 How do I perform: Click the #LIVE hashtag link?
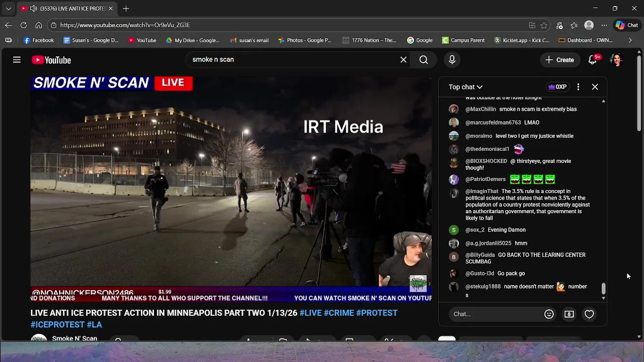310,313
